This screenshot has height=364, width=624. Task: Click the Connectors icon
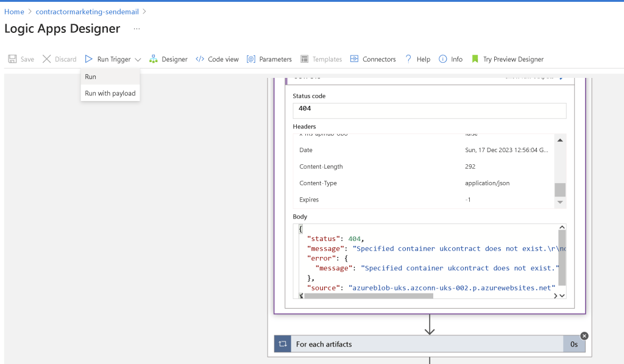click(x=354, y=59)
